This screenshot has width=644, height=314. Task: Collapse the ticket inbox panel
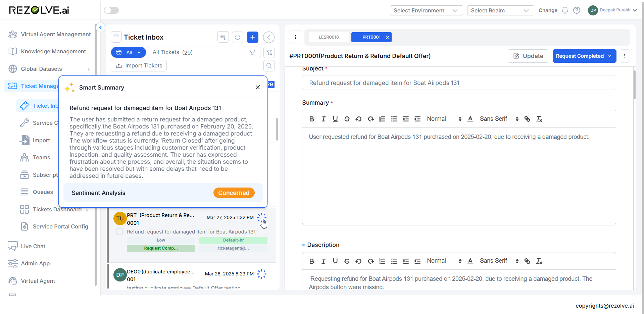269,37
